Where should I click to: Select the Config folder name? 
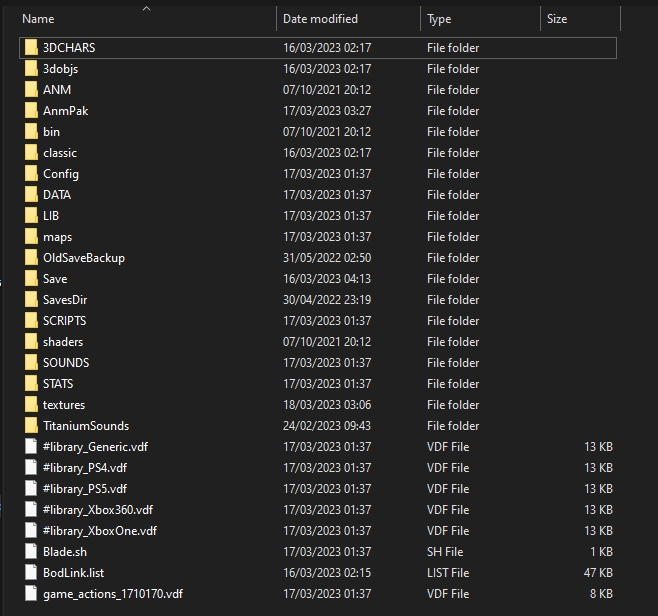(61, 174)
